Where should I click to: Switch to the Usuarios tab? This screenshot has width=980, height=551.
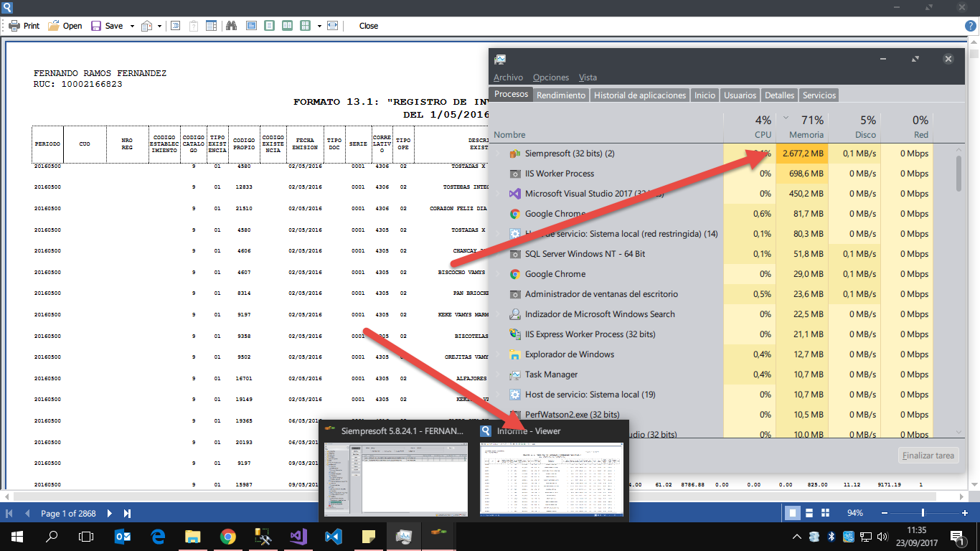(740, 95)
